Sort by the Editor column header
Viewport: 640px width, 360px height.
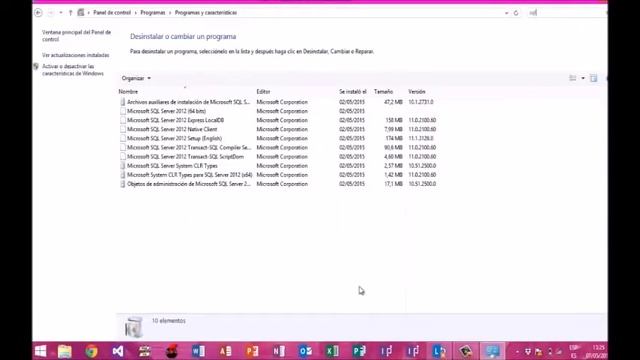[x=263, y=92]
